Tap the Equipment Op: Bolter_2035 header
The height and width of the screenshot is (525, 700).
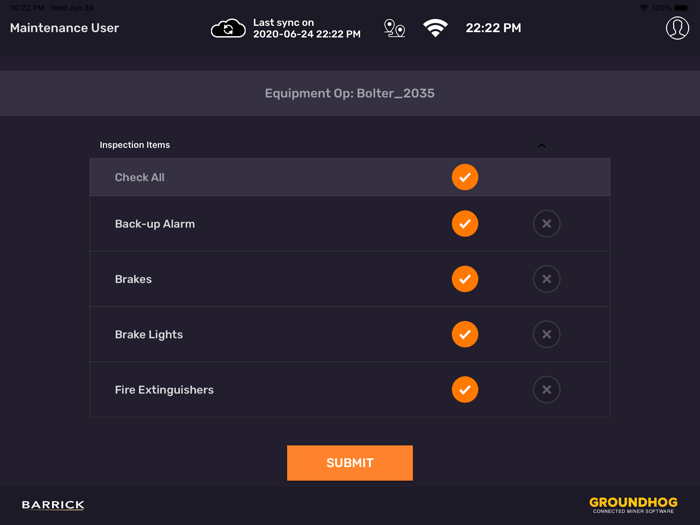(x=350, y=94)
